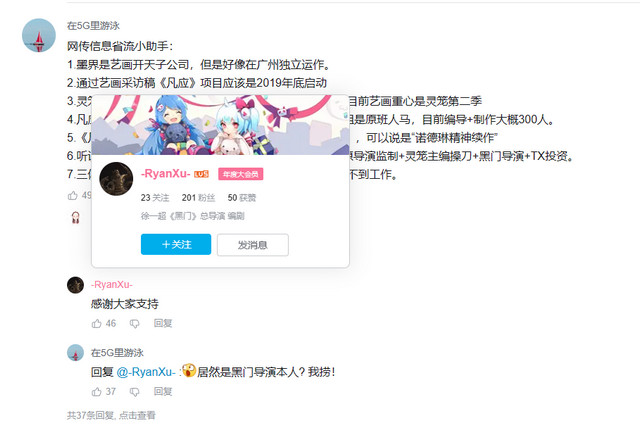
Task: Click the large avatar of 在5G里游泳
Action: (x=39, y=36)
